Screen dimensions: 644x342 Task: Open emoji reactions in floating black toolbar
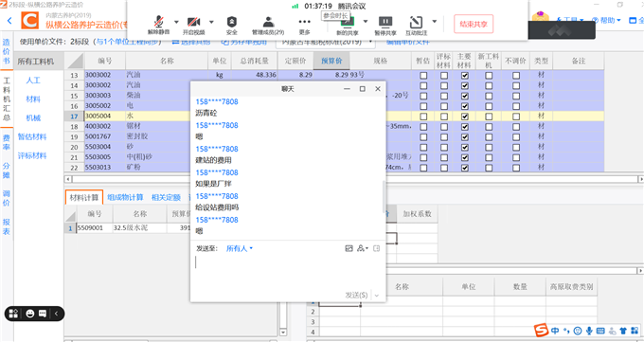click(29, 314)
